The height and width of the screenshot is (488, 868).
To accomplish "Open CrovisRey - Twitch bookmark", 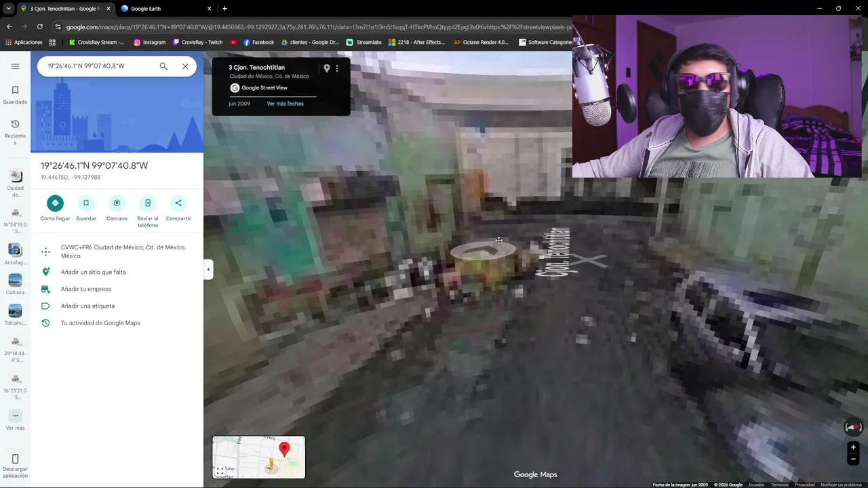I will click(197, 42).
